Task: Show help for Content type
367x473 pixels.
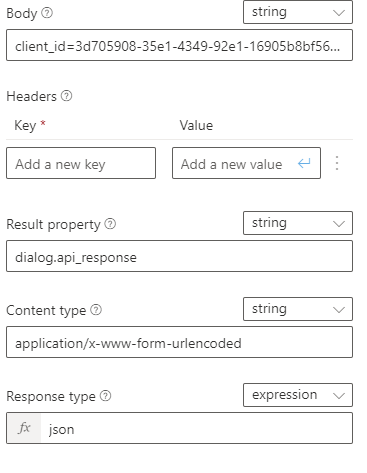Action: pyautogui.click(x=96, y=310)
